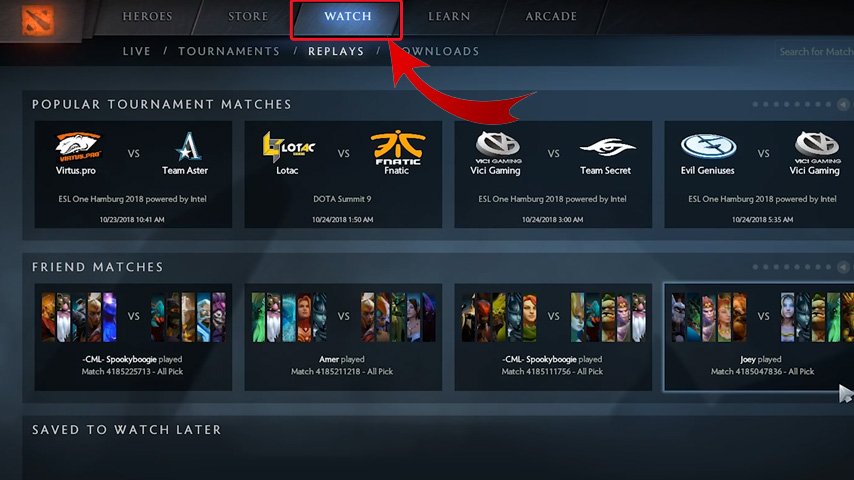
Task: Go to previous page of friend matches
Action: pyautogui.click(x=843, y=267)
